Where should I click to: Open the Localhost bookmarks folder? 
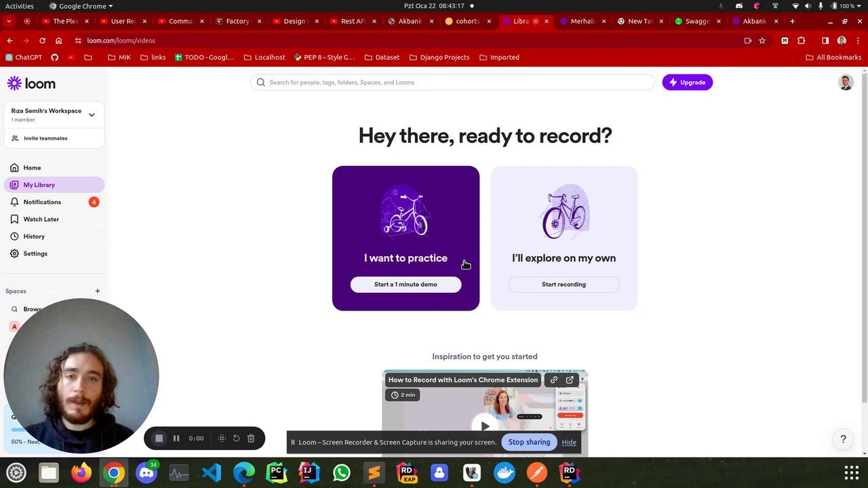[x=264, y=58]
